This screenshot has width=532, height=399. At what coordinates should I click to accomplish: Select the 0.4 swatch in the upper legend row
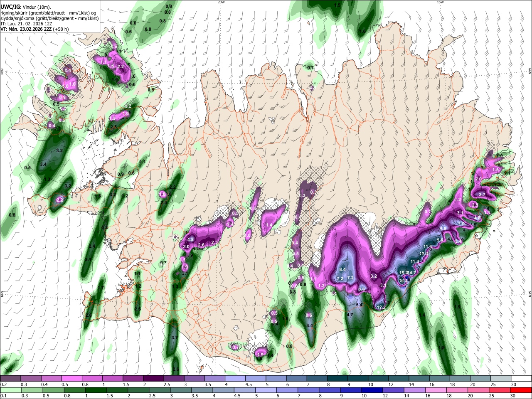51,378
